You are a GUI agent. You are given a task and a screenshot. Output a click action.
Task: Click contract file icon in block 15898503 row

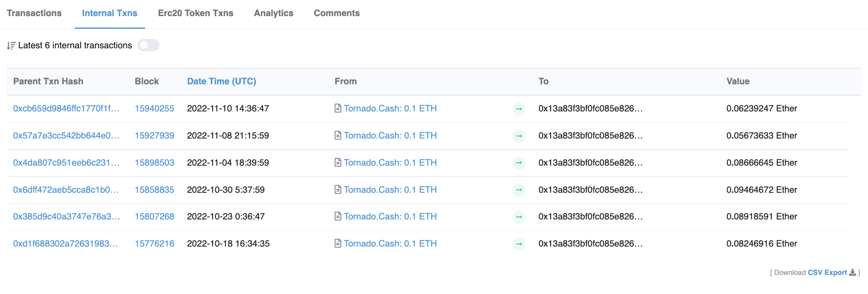click(x=338, y=163)
